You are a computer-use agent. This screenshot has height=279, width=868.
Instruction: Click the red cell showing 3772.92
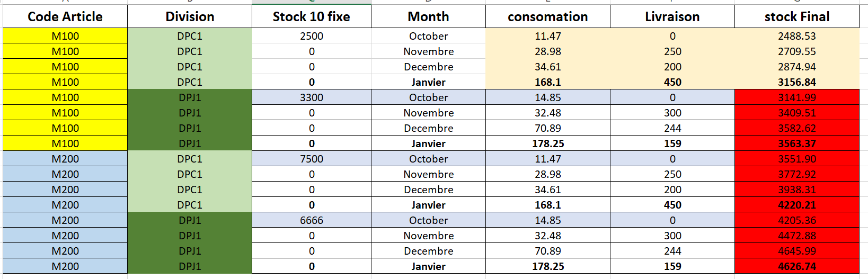[796, 174]
